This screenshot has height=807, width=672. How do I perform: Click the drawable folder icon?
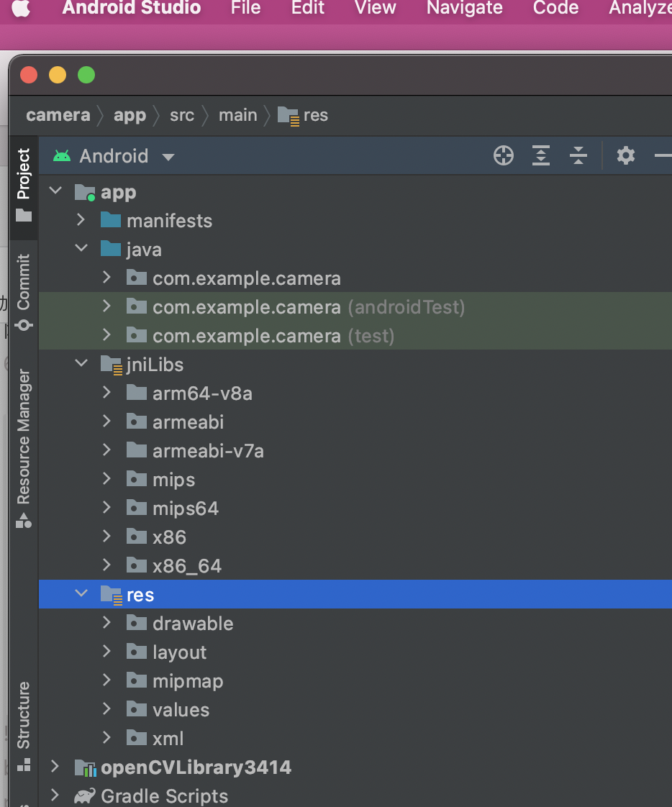point(137,623)
